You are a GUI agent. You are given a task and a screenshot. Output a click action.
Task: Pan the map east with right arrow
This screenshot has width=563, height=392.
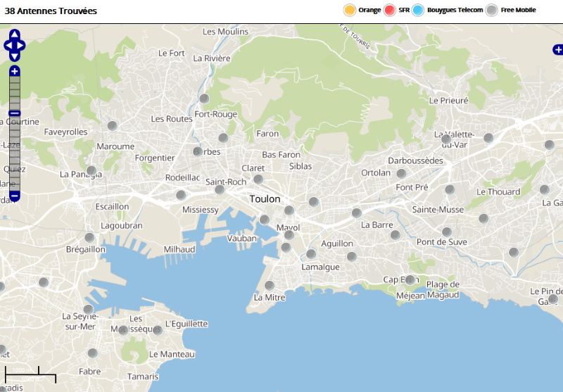(x=22, y=46)
